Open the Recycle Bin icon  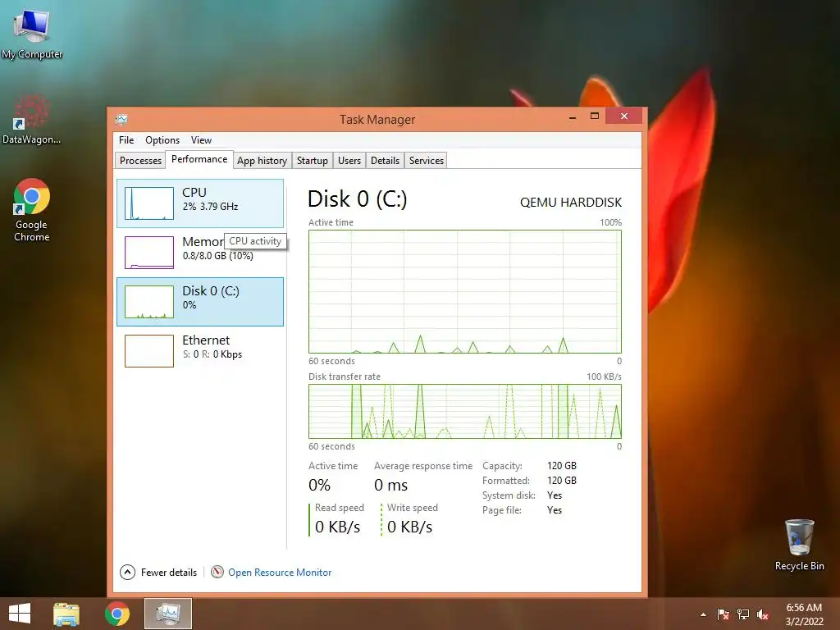[799, 545]
